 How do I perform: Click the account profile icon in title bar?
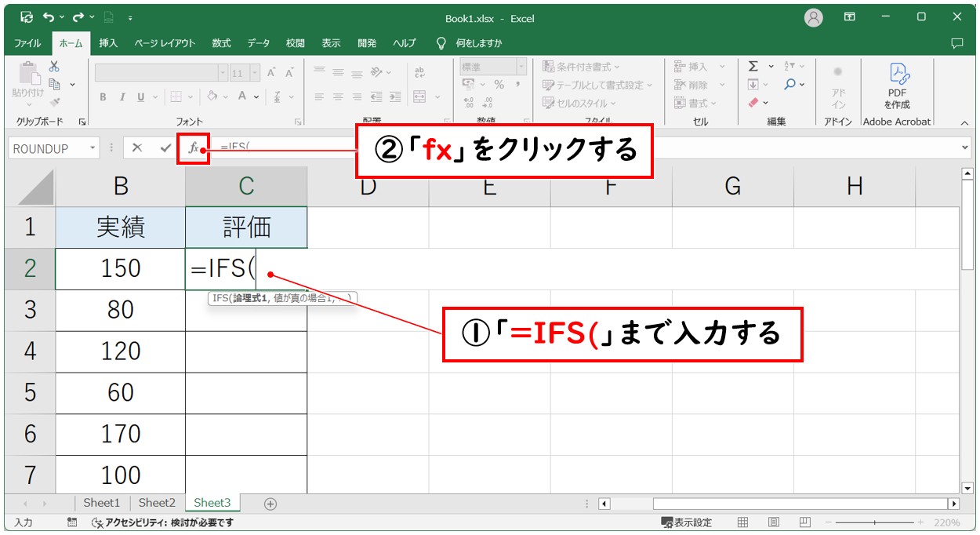pyautogui.click(x=815, y=16)
